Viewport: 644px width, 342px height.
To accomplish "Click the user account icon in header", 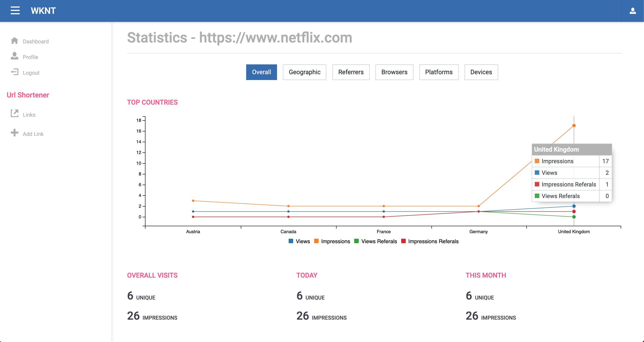I will pyautogui.click(x=633, y=11).
